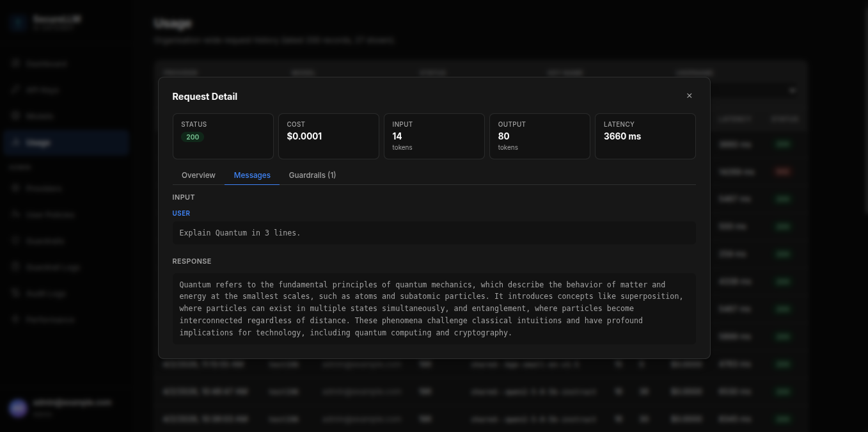Click the RESPONSE section heading
The image size is (868, 432).
pyautogui.click(x=192, y=262)
